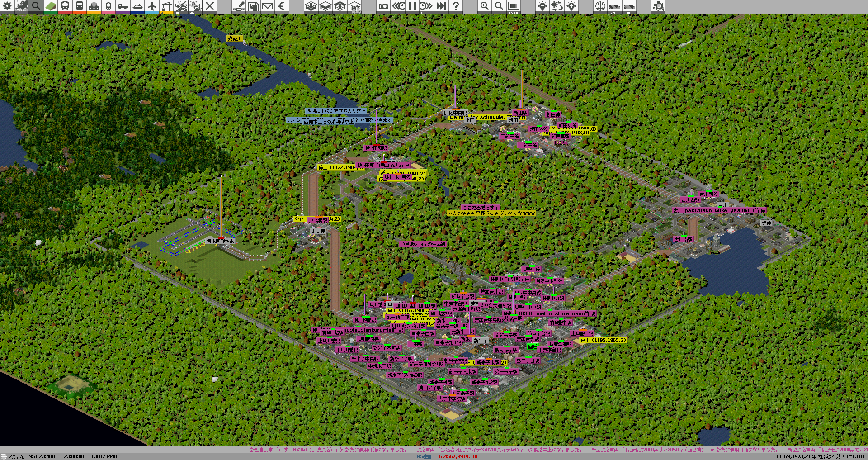Open the tram construction tools
Screen dimensions: 868x460
point(108,6)
